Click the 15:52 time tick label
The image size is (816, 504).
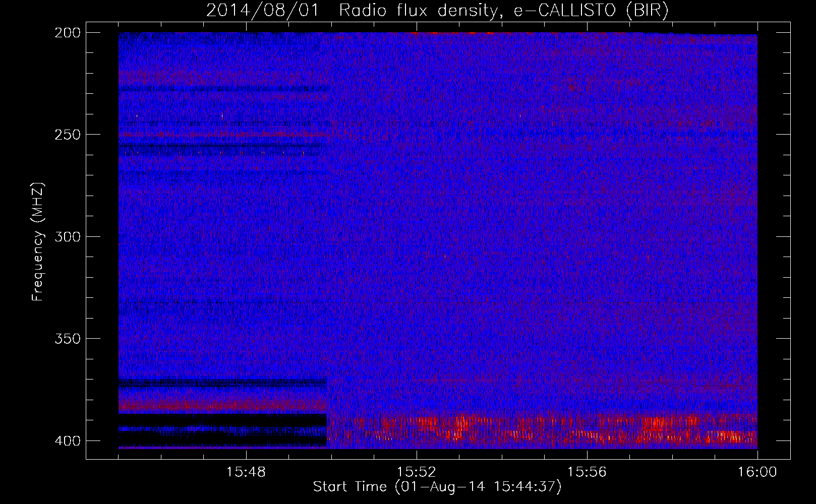click(x=417, y=472)
